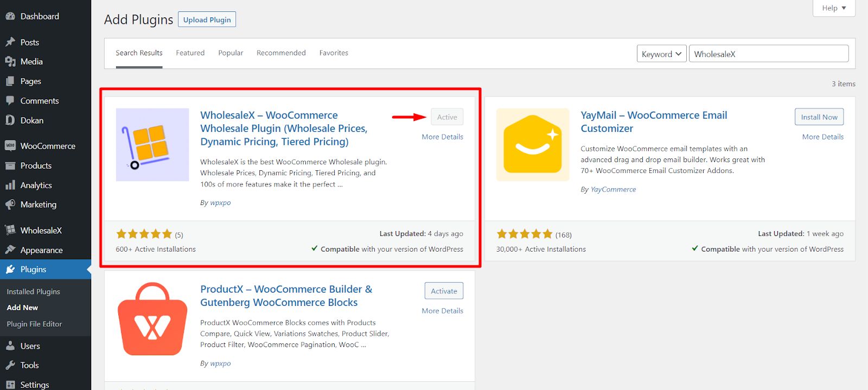Open the WholesaleX plugin title link
Viewport: 868px width, 390px height.
click(284, 129)
